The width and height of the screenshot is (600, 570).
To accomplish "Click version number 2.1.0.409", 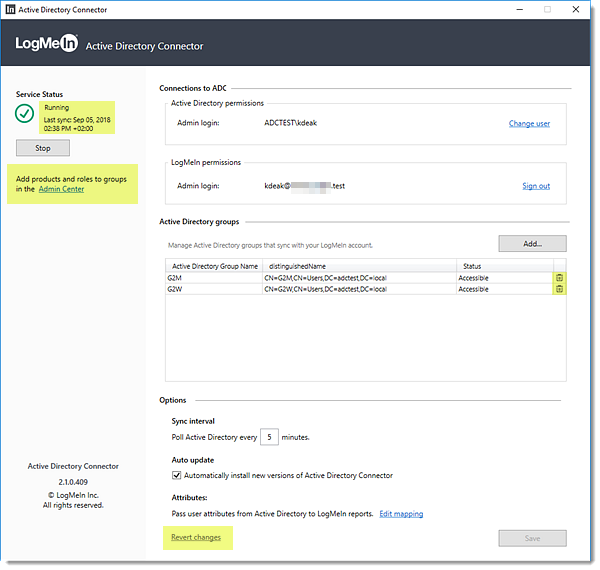I will pyautogui.click(x=73, y=482).
